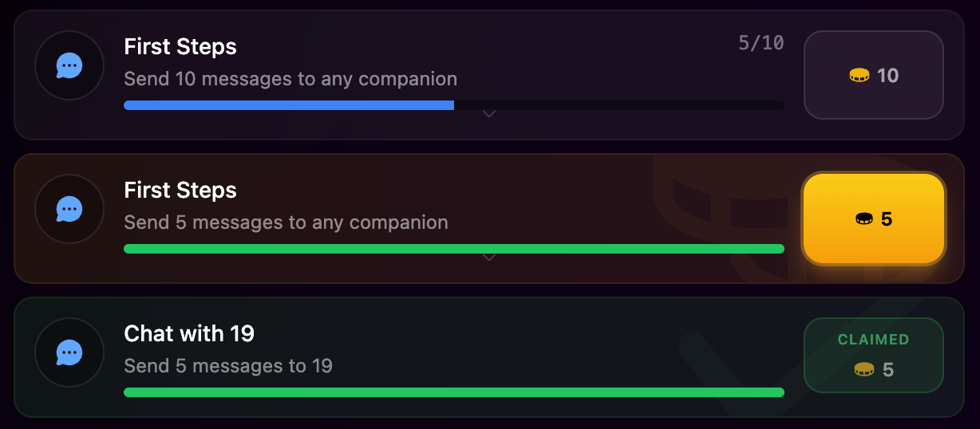Click the blue progress bar's filled portion
The width and height of the screenshot is (980, 429).
tap(289, 105)
